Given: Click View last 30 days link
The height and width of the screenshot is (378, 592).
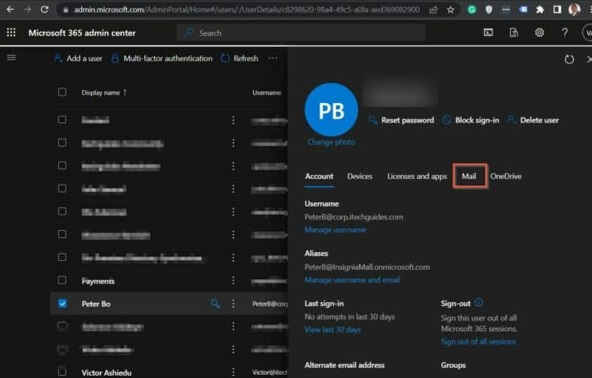Looking at the screenshot, I should [333, 330].
